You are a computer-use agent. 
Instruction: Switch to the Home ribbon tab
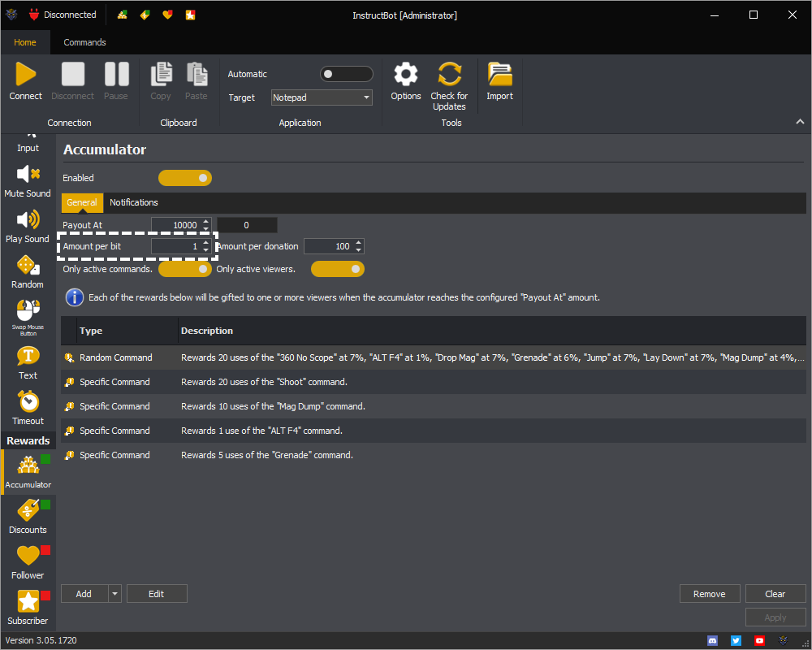point(25,42)
